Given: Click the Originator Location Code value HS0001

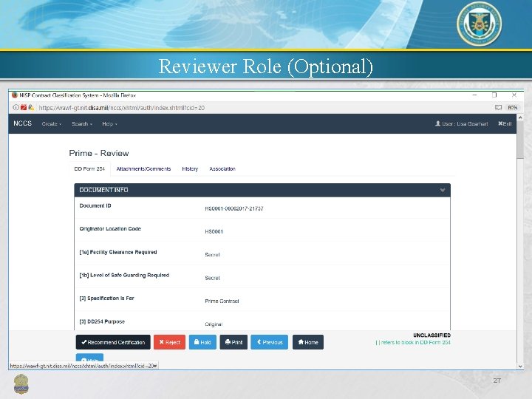Looking at the screenshot, I should point(214,231).
